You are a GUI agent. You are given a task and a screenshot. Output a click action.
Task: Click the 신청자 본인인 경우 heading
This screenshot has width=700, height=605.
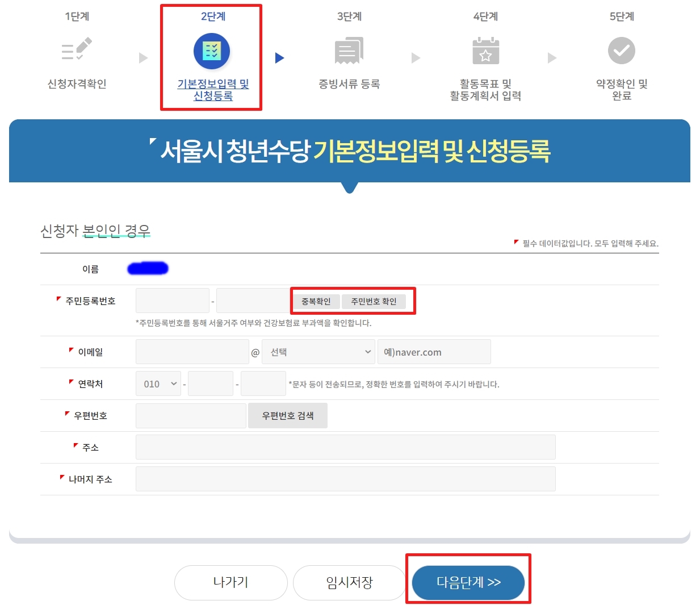click(95, 231)
